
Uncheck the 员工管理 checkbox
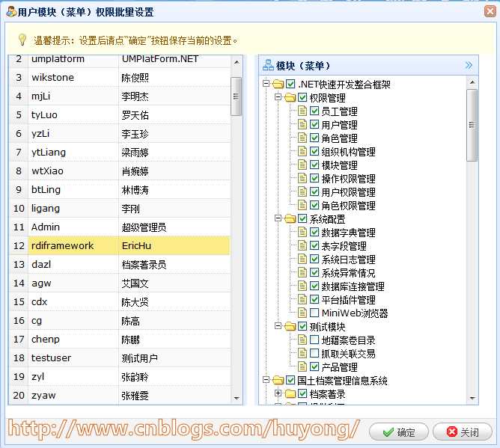[314, 111]
